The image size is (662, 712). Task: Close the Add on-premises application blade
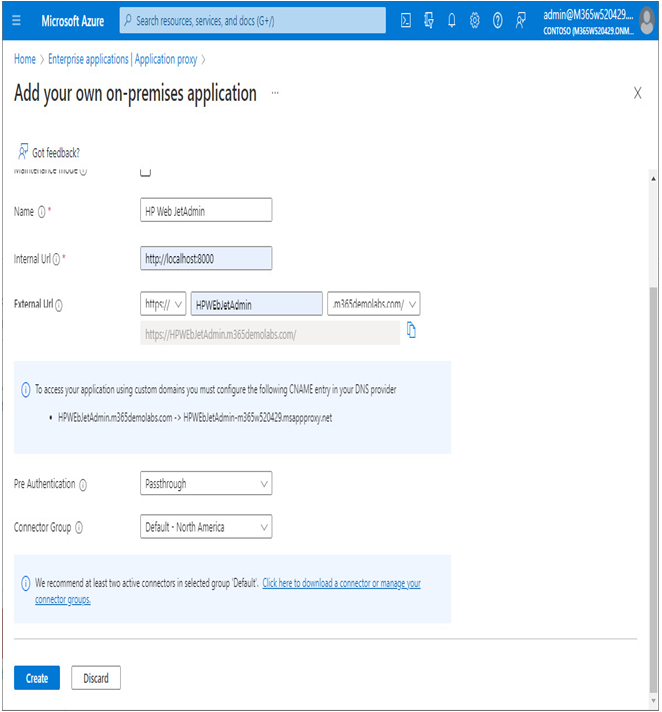pyautogui.click(x=637, y=93)
